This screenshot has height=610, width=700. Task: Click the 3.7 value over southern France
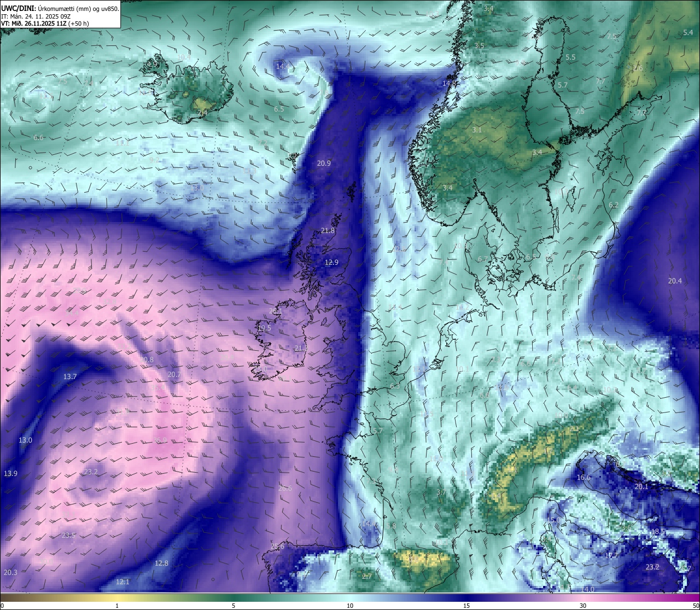tap(441, 493)
